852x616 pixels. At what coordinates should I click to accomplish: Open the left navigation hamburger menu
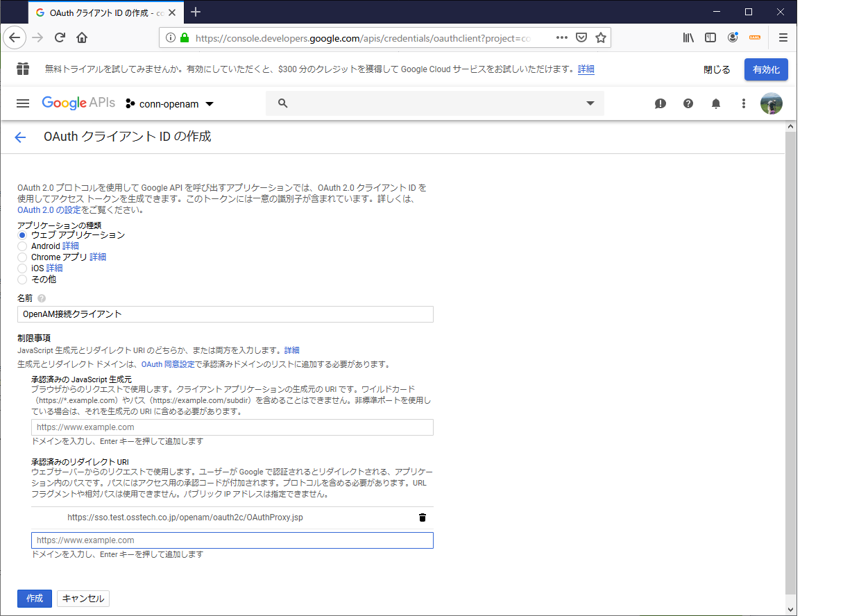coord(22,103)
